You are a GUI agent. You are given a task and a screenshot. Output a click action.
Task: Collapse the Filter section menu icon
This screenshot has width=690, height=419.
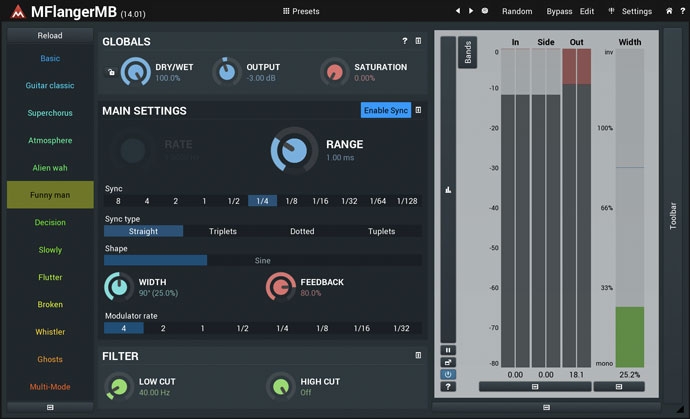point(418,355)
